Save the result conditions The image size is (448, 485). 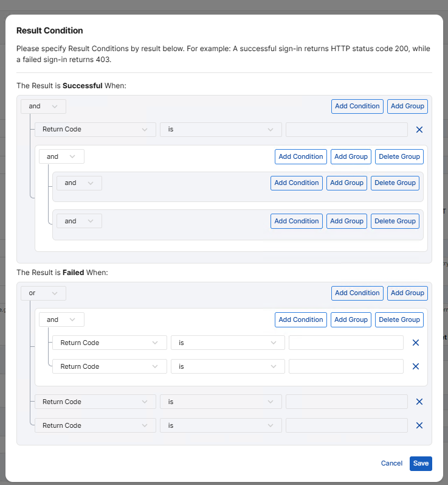[x=421, y=463]
